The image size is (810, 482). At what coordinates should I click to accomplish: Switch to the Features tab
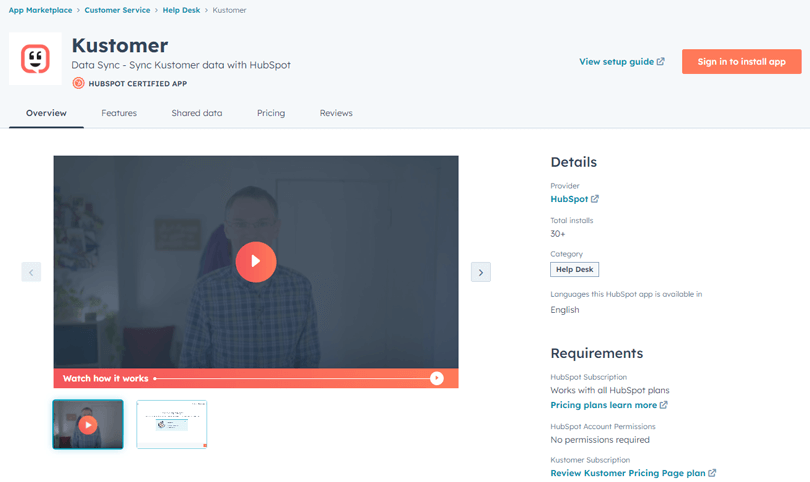pyautogui.click(x=119, y=113)
